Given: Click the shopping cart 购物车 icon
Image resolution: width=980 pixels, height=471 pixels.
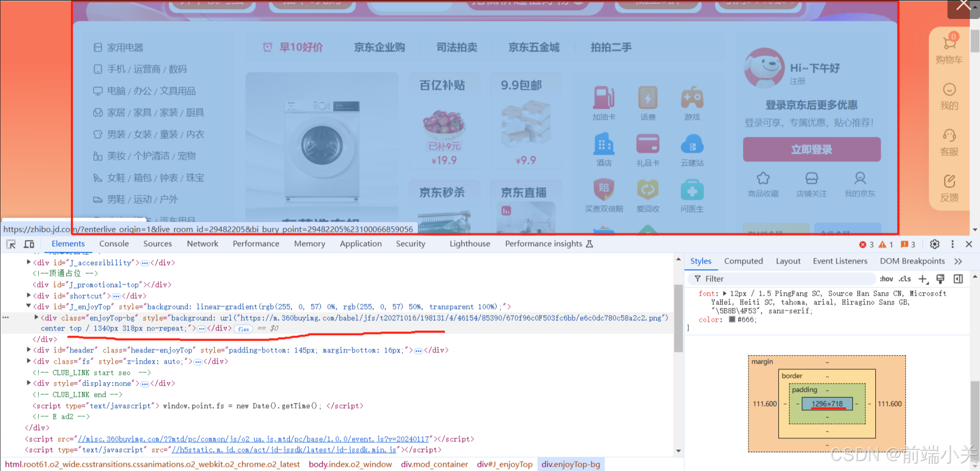Looking at the screenshot, I should click(x=949, y=43).
